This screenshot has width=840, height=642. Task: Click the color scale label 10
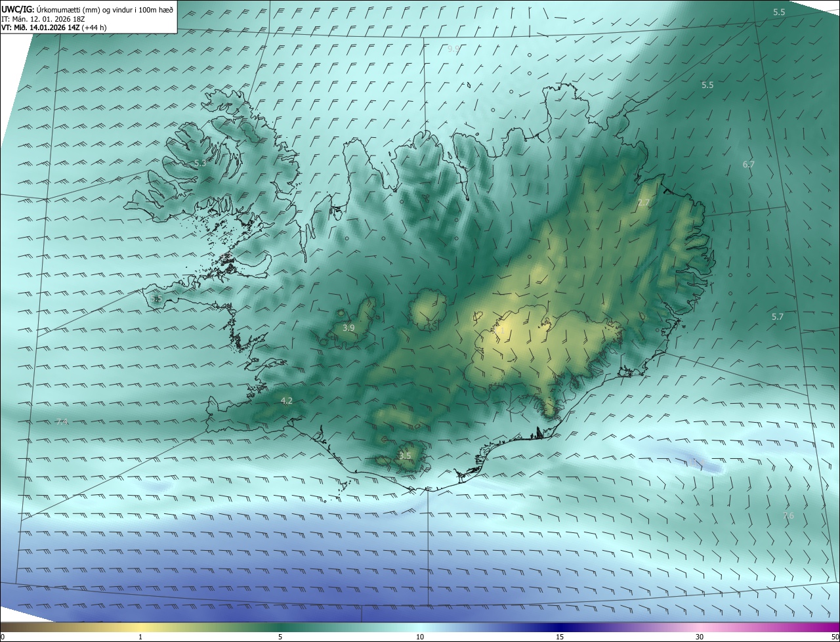coord(420,637)
